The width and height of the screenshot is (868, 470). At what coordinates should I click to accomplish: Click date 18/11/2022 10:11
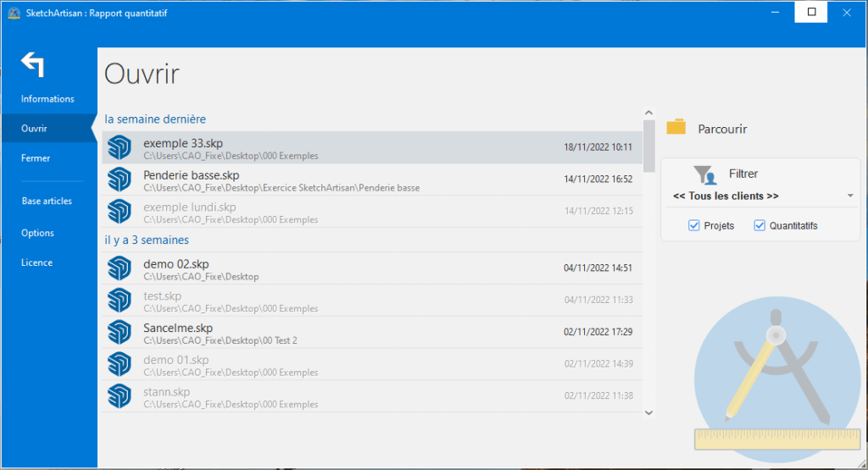598,147
